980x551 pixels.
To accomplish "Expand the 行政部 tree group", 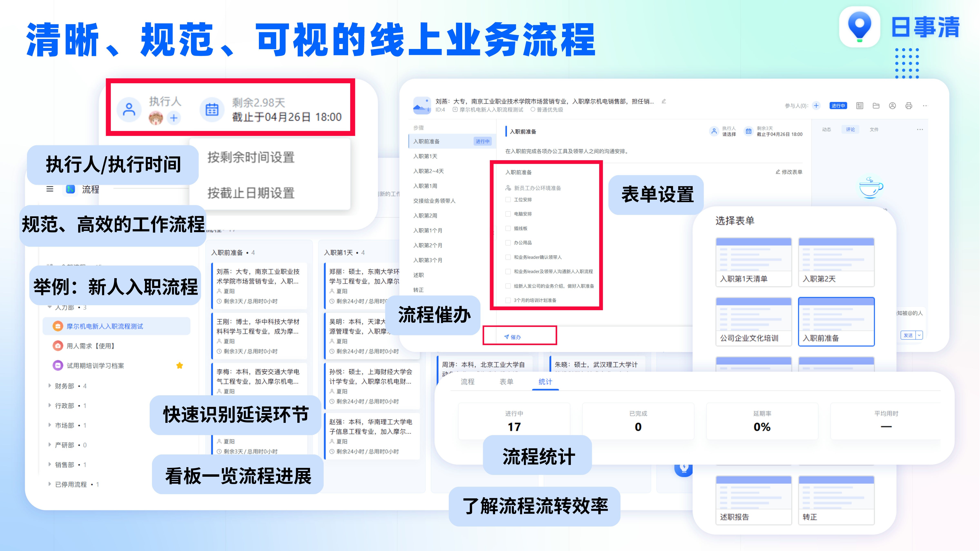I will click(x=49, y=405).
